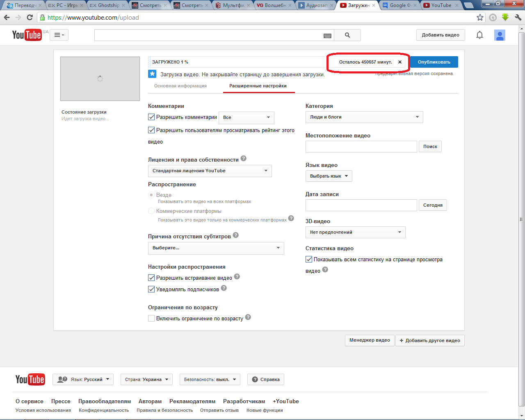525x420 pixels.
Task: Open the guide menu hamburger icon
Action: click(x=59, y=35)
